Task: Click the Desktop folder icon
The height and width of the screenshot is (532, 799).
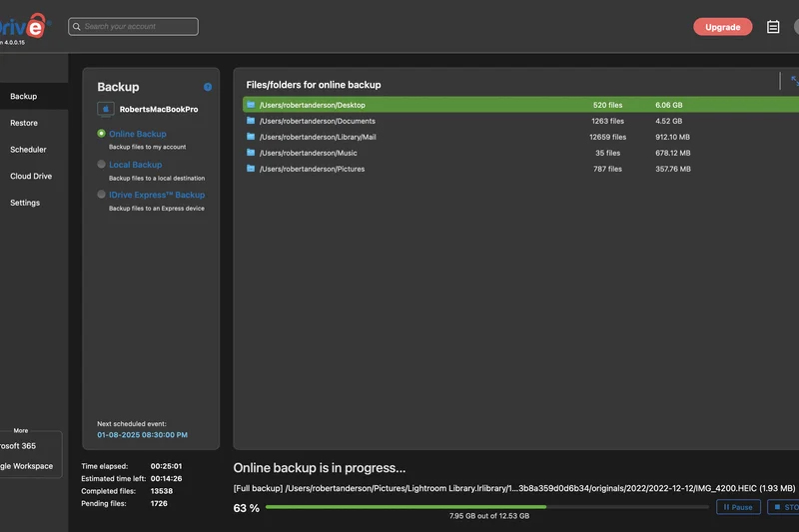Action: [x=251, y=105]
